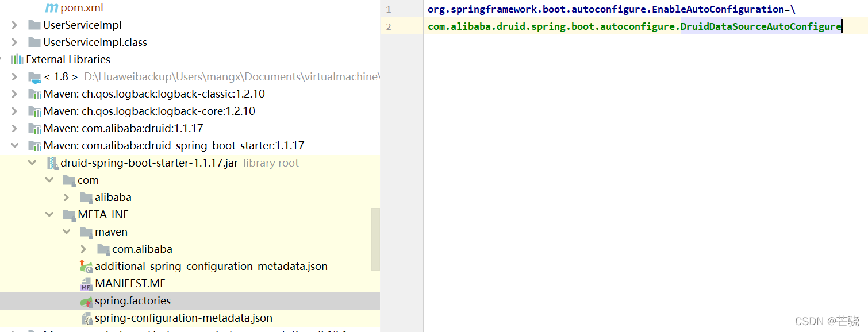Click line number 1 in the gutter
This screenshot has height=332, width=868.
click(389, 10)
